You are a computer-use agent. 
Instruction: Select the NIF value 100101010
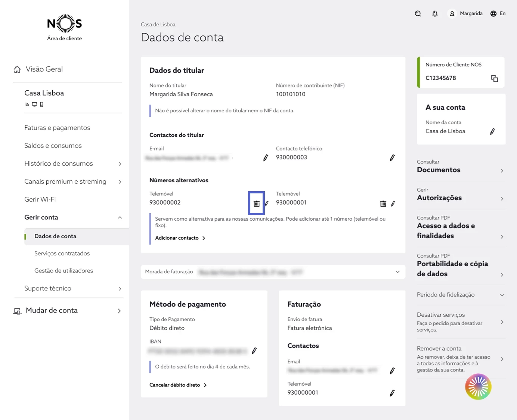coord(291,94)
